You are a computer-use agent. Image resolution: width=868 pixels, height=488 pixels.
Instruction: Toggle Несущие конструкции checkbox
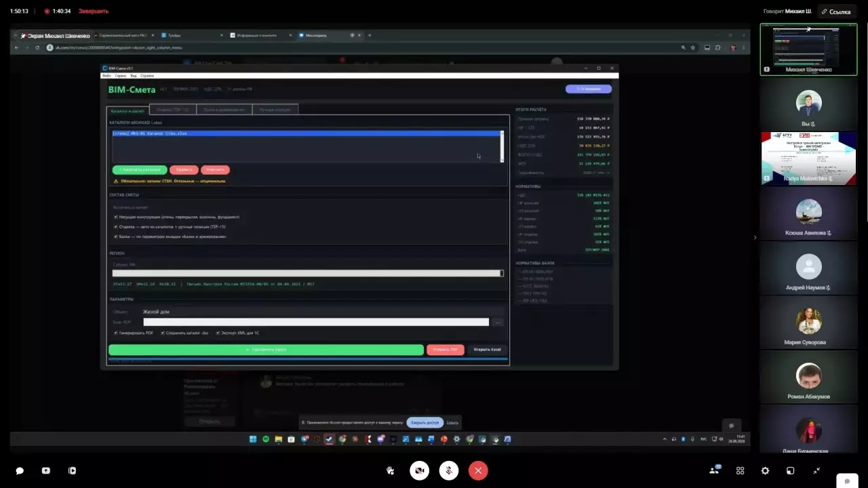(x=116, y=217)
